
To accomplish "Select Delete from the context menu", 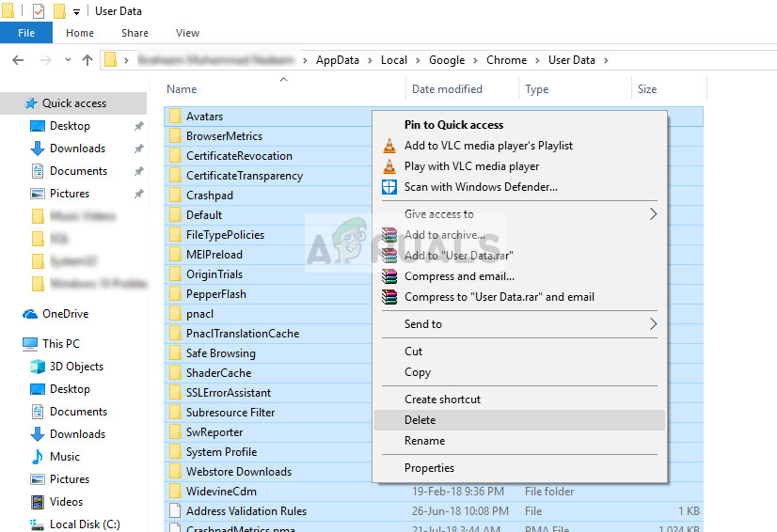I will click(420, 420).
